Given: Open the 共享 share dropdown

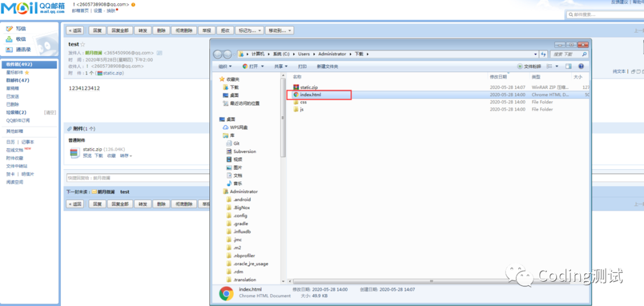Looking at the screenshot, I should 281,67.
